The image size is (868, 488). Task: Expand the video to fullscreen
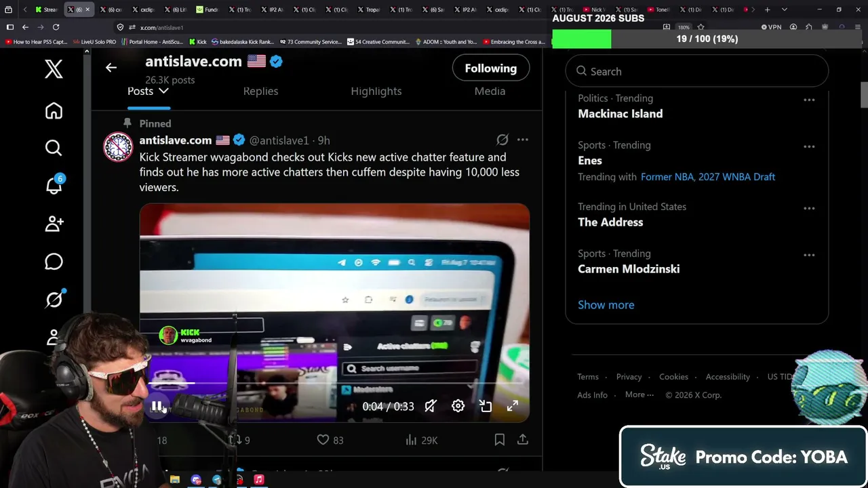tap(513, 406)
